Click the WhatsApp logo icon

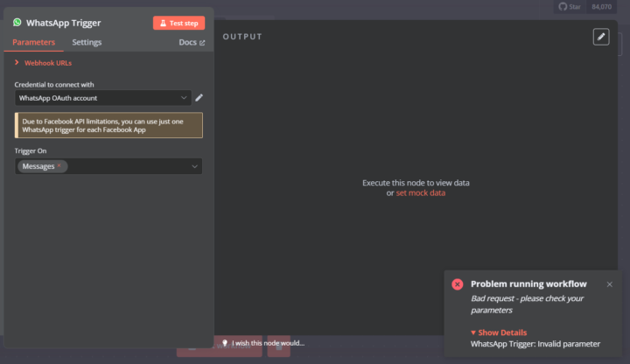17,23
